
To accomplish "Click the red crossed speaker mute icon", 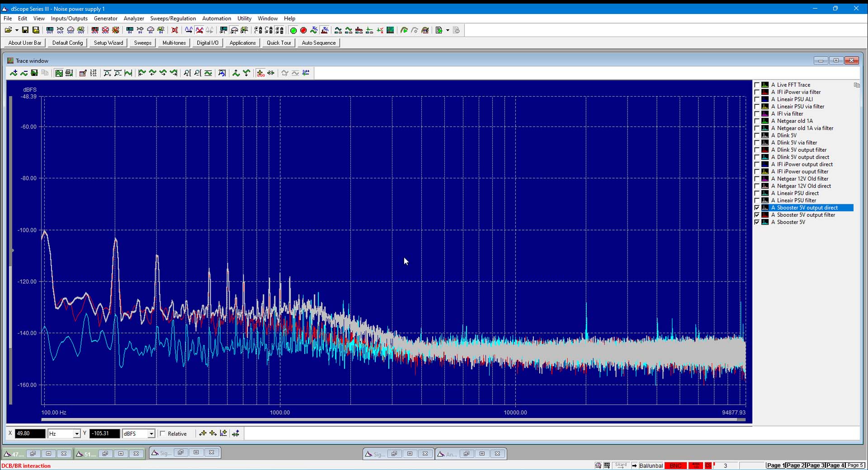I will [x=175, y=30].
